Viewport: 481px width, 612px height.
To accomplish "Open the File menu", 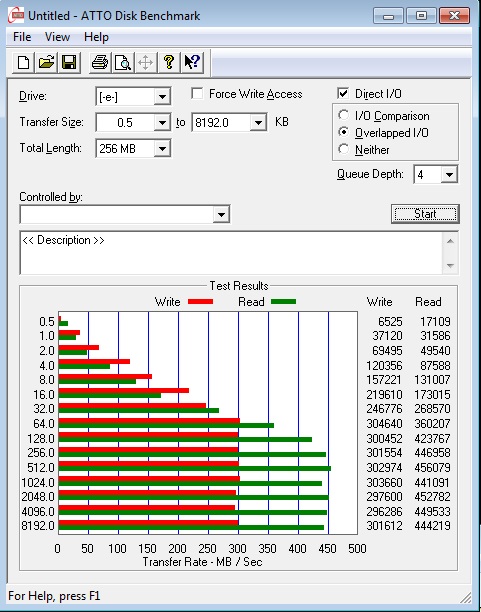I will click(22, 37).
